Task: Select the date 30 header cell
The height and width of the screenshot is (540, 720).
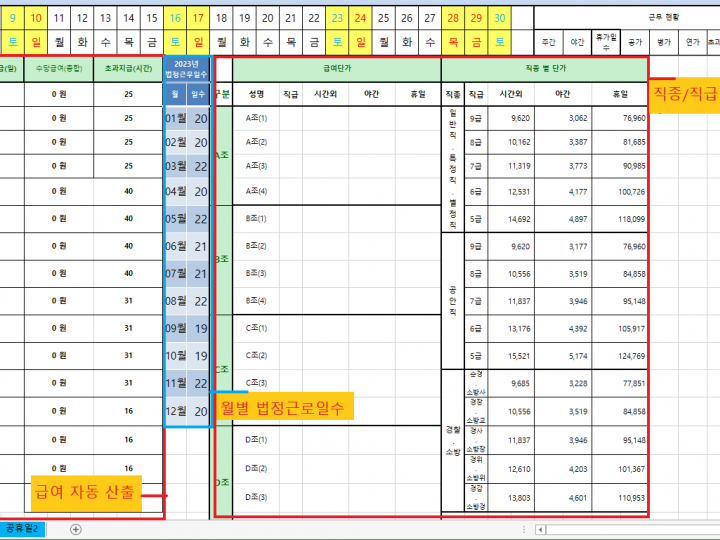Action: coord(500,18)
